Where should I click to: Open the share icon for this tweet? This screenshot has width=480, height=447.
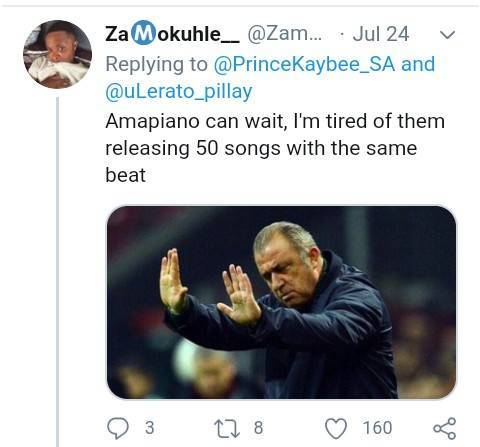coord(445,428)
